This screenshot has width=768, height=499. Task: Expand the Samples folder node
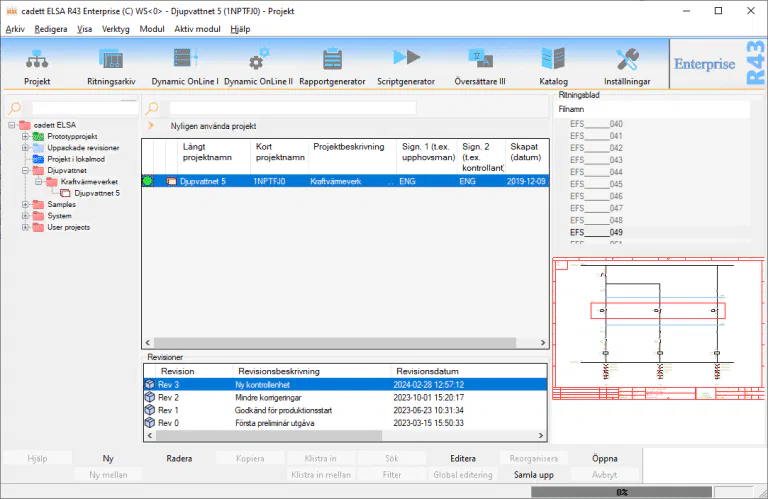point(25,204)
